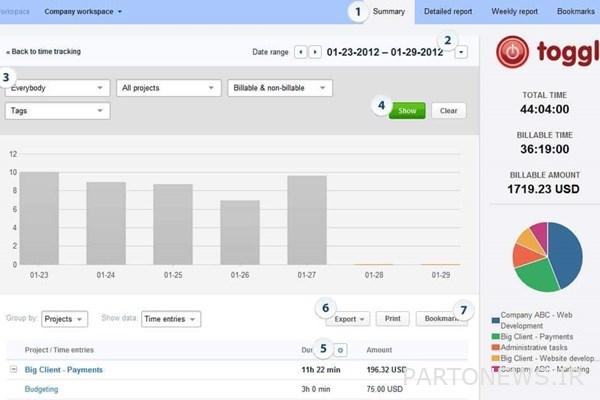
Task: Click the blue pie chart slice
Action: (561, 251)
